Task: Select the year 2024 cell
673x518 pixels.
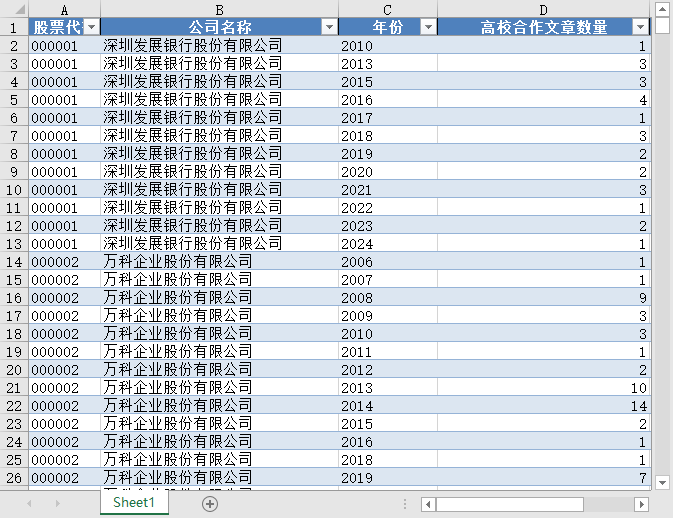Action: click(x=388, y=244)
